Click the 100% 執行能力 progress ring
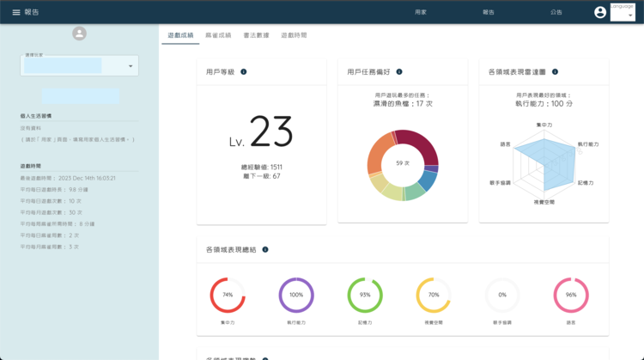The height and width of the screenshot is (360, 644). (296, 295)
